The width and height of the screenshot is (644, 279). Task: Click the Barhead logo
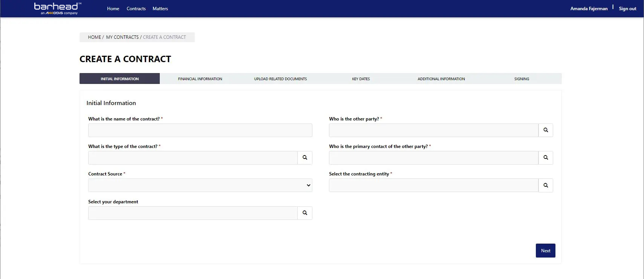point(57,8)
